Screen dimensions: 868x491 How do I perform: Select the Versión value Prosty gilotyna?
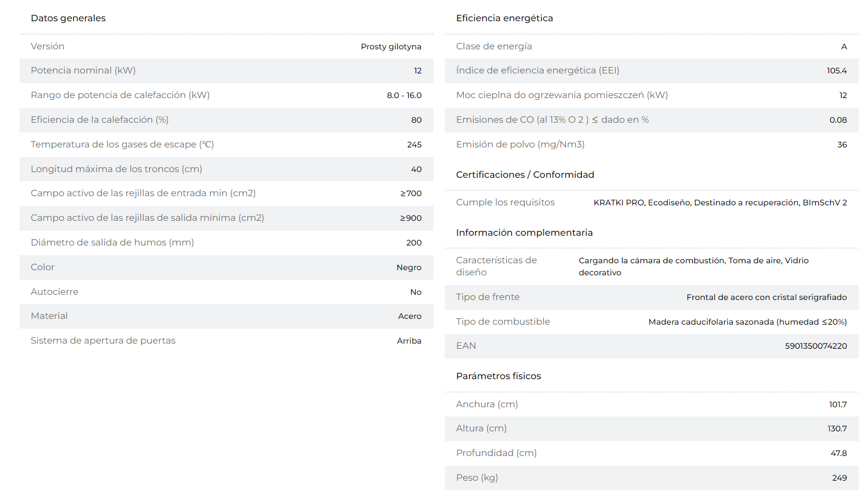click(391, 46)
